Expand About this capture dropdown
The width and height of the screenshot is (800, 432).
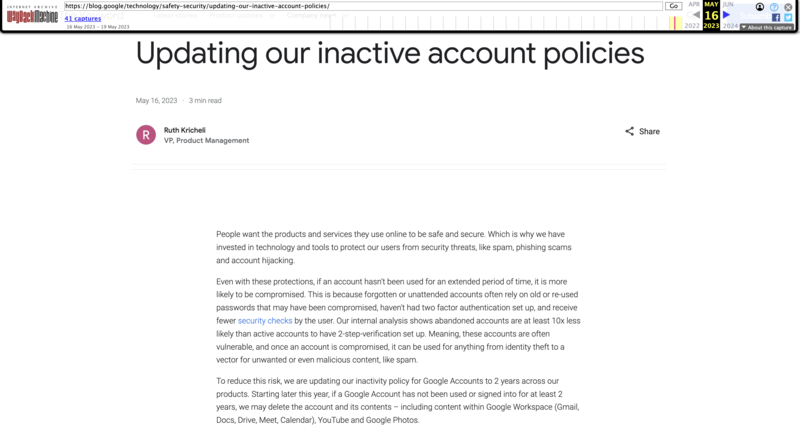(767, 28)
